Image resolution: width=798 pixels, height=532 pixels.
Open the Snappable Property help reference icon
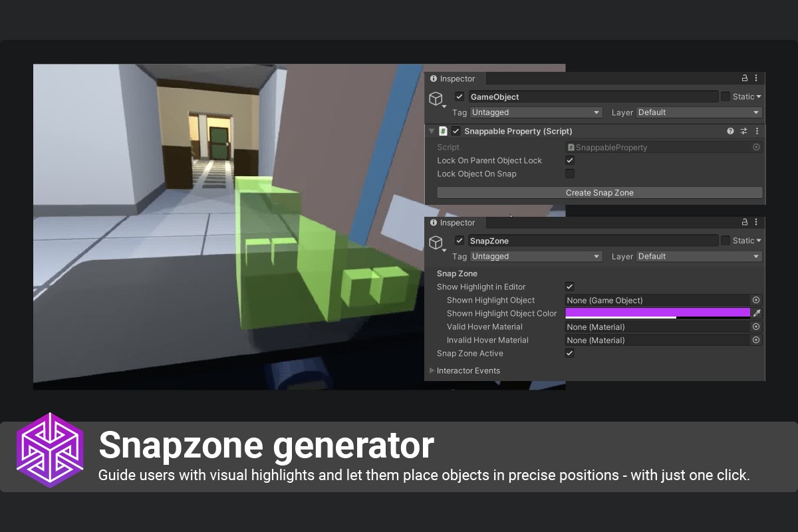tap(730, 131)
